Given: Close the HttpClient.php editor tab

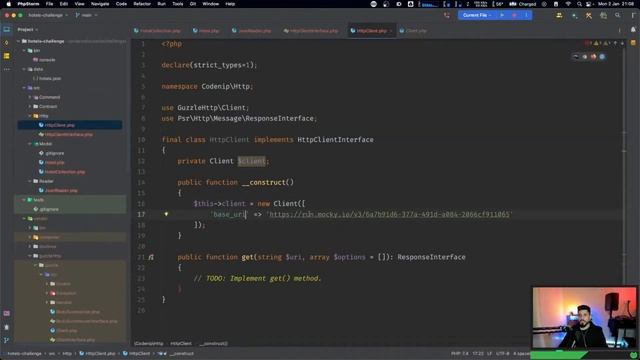Looking at the screenshot, I should coord(391,31).
